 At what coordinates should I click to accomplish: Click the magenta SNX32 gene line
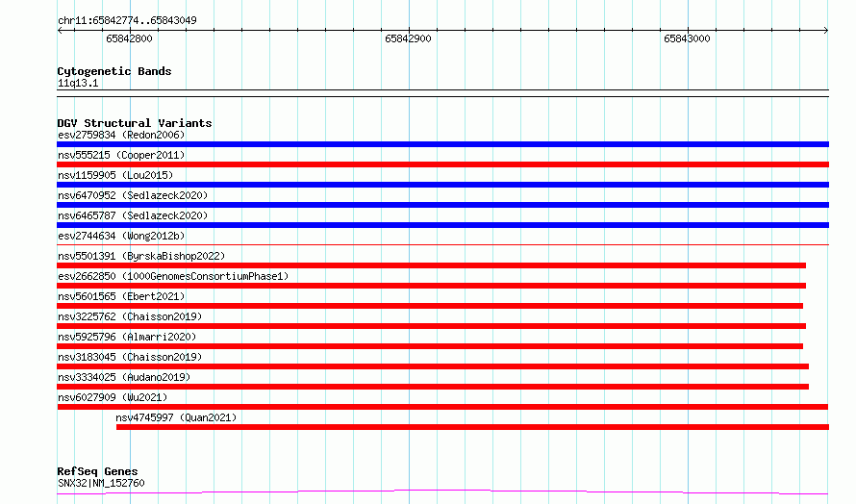[x=442, y=492]
